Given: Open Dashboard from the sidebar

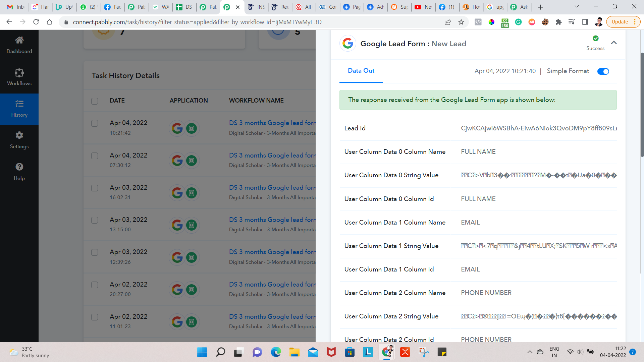Looking at the screenshot, I should (19, 45).
